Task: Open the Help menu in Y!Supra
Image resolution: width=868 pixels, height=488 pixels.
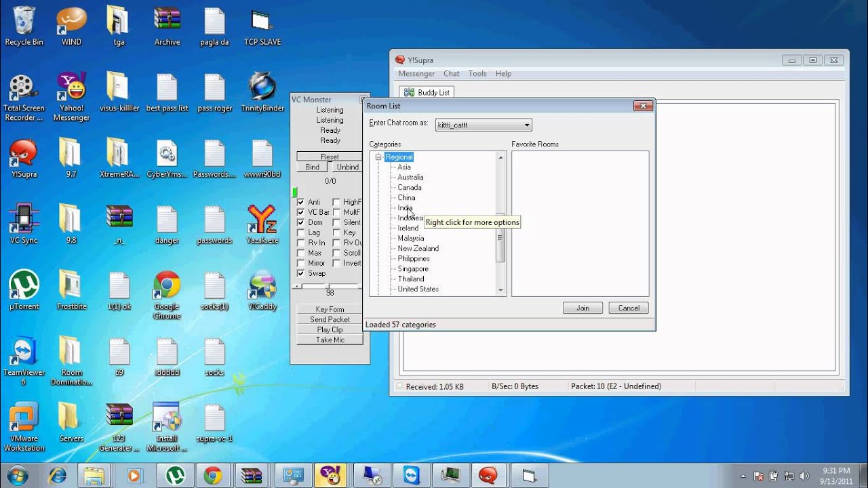Action: pos(503,74)
